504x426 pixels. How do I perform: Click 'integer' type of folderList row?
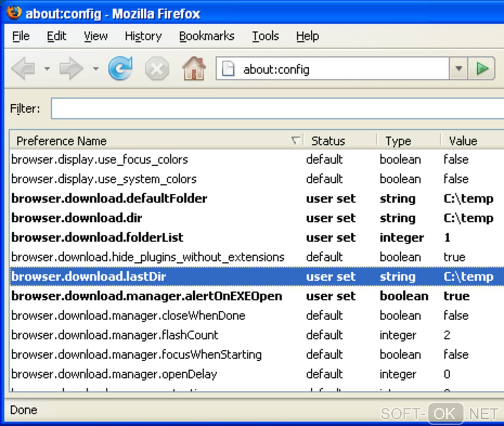(x=402, y=238)
